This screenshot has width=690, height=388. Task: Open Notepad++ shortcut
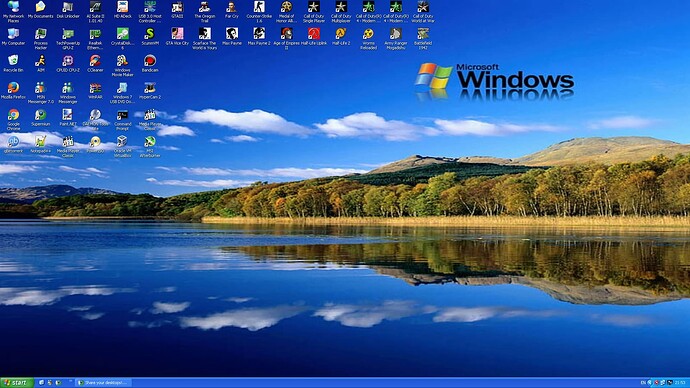pyautogui.click(x=40, y=144)
